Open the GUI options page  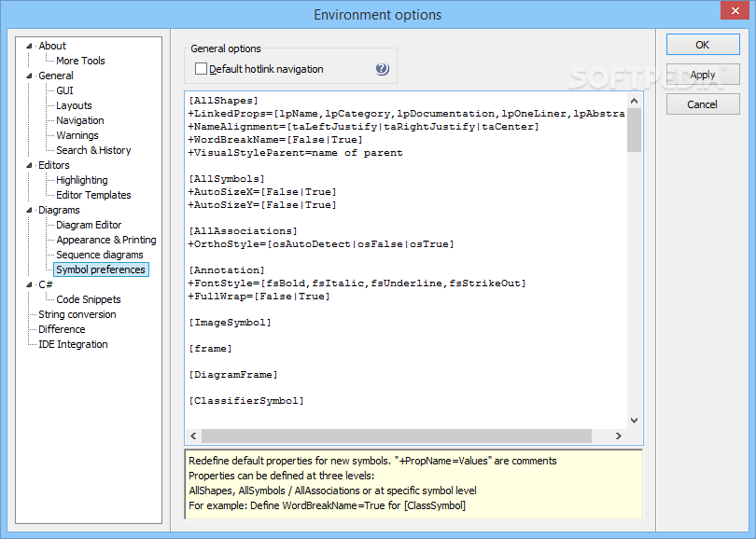(x=64, y=90)
